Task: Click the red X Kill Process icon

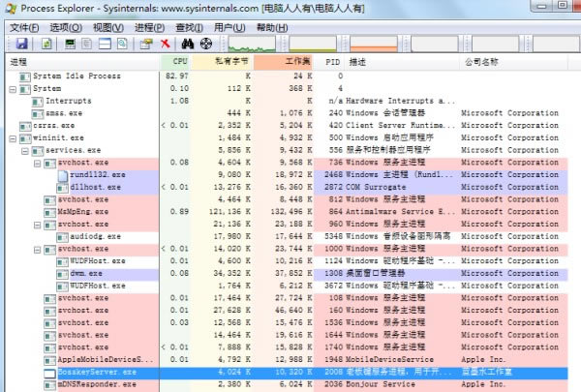Action: [x=166, y=44]
